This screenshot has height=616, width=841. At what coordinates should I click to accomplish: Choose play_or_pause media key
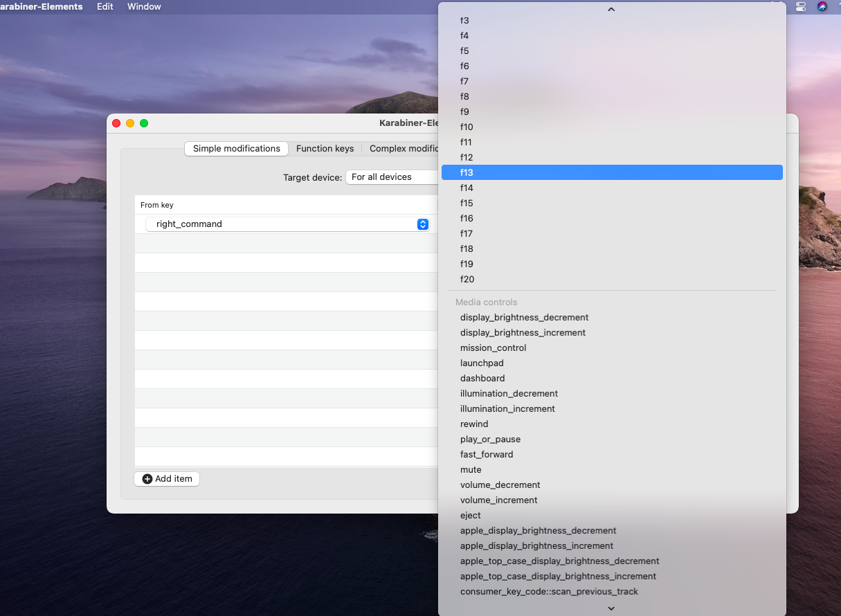click(612, 439)
